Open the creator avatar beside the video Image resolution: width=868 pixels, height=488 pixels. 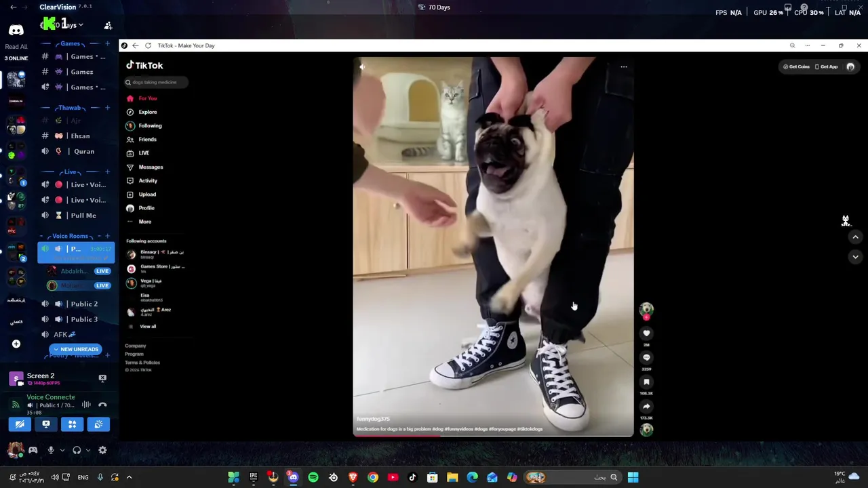[646, 309]
